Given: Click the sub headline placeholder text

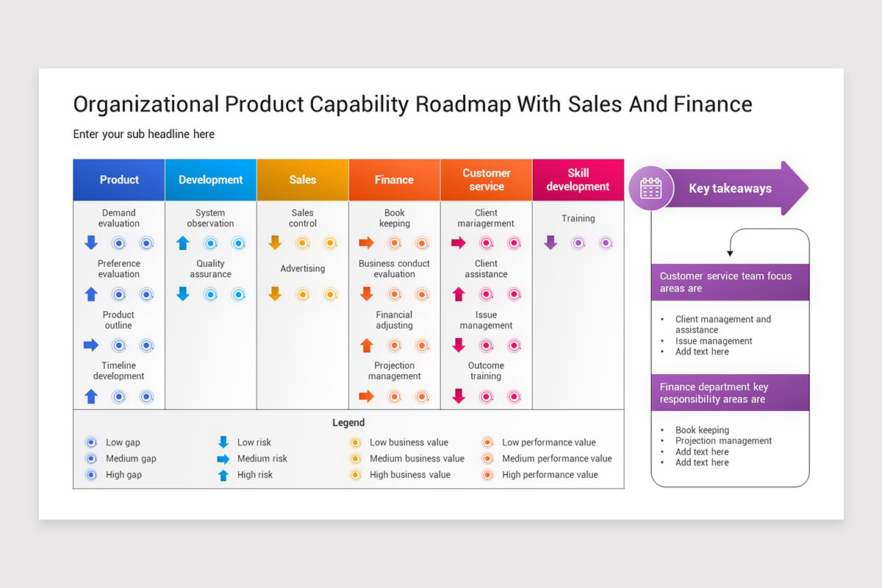Looking at the screenshot, I should click(144, 134).
